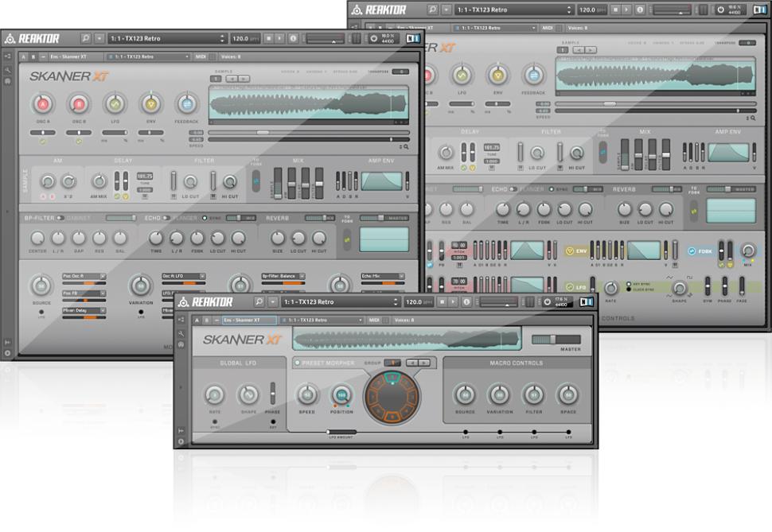Click the info icon in the top-right Reaktor header

[640, 10]
